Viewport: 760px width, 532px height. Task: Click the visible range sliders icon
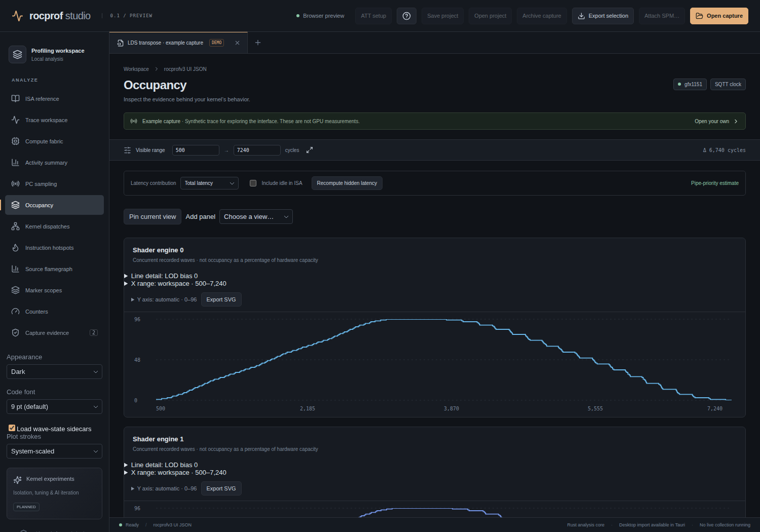127,150
